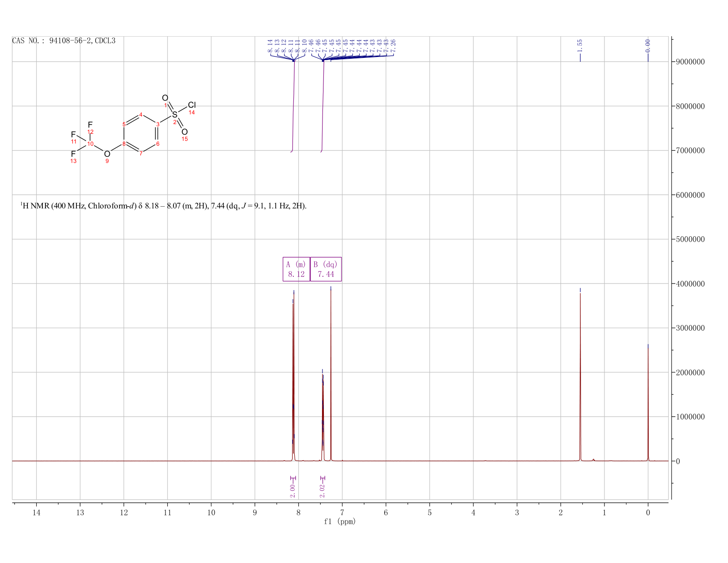Click the CAS NO. 94108-56-2 header text
This screenshot has height=563, width=728.
click(64, 41)
